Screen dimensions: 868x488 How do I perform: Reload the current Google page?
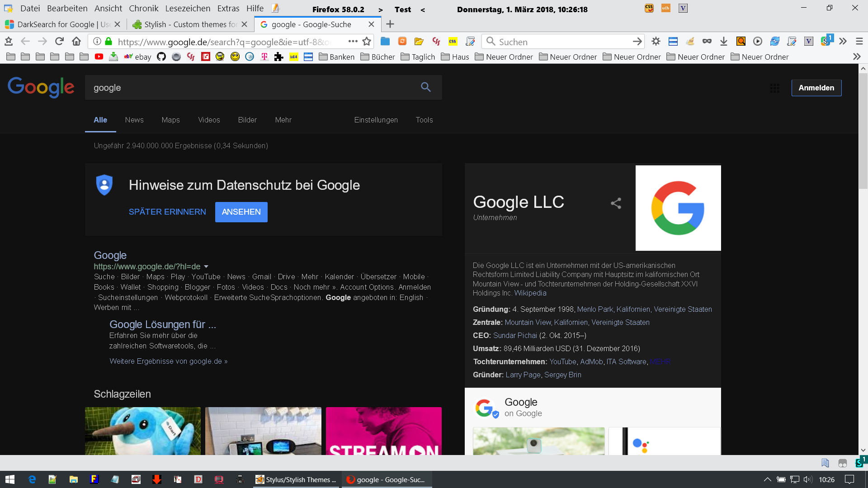point(59,42)
